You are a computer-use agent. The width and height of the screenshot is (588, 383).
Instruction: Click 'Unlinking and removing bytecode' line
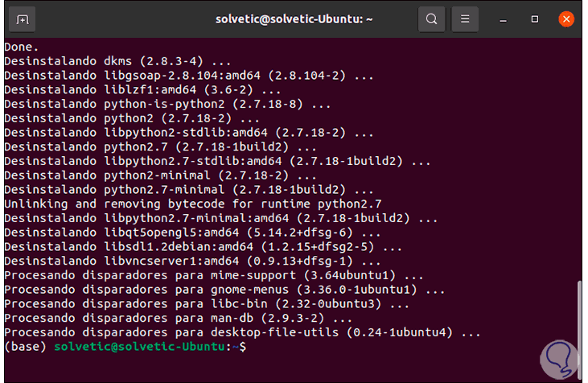[x=193, y=204]
